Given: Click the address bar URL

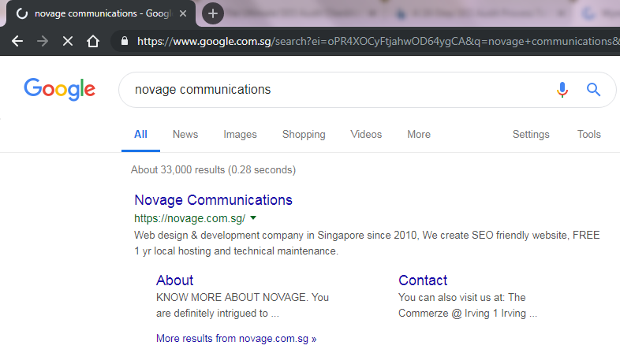Looking at the screenshot, I should [x=378, y=41].
